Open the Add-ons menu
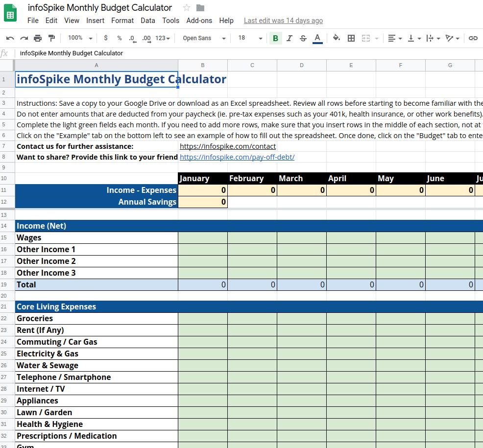Viewport: 483px width, 448px height. click(x=199, y=21)
